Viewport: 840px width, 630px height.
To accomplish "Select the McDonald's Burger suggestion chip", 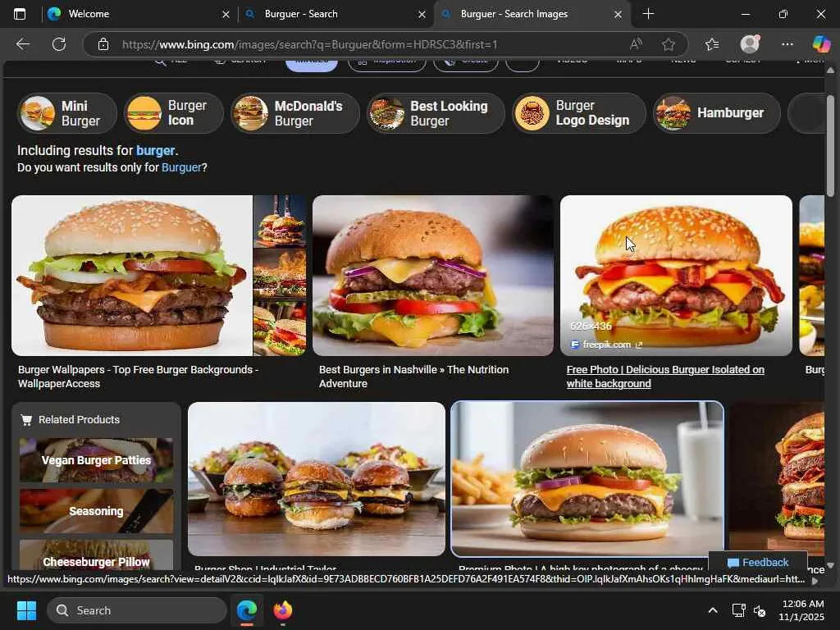I will click(x=295, y=113).
